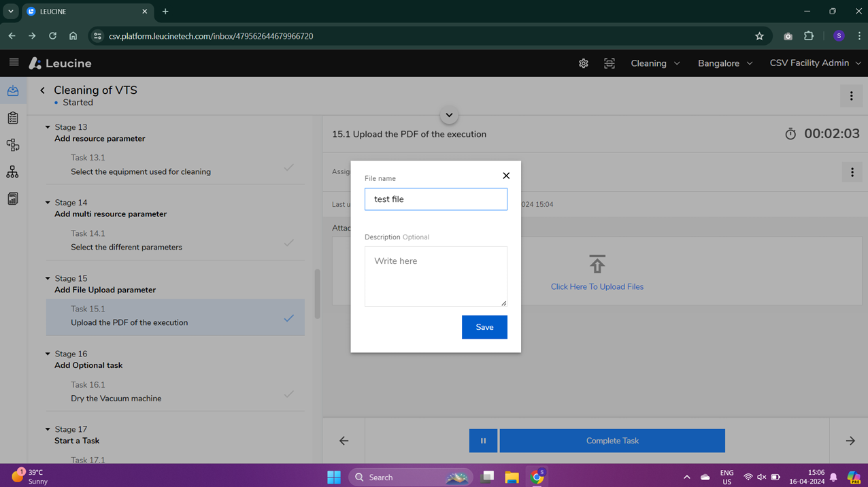Screen dimensions: 868x487
Task: Open the Chrome profile avatar
Action: (x=839, y=36)
